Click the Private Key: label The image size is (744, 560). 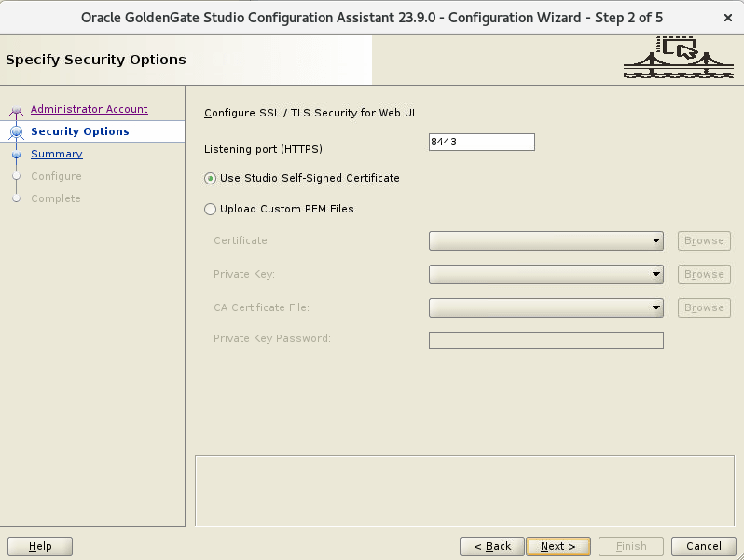tap(244, 275)
